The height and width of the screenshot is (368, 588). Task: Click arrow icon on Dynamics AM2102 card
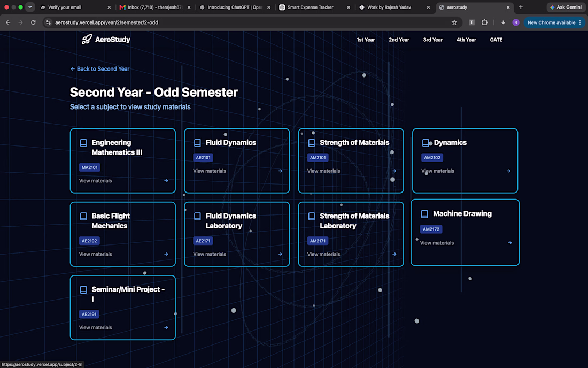point(508,171)
